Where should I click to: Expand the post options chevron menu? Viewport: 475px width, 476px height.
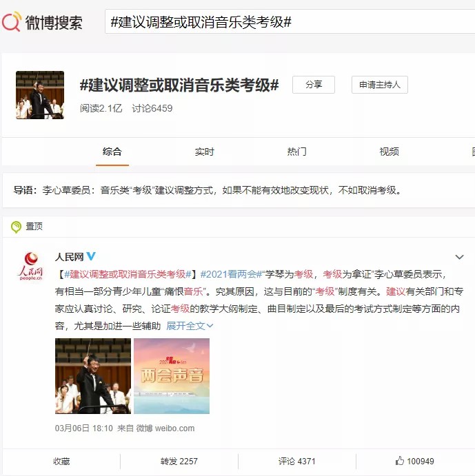[x=459, y=257]
